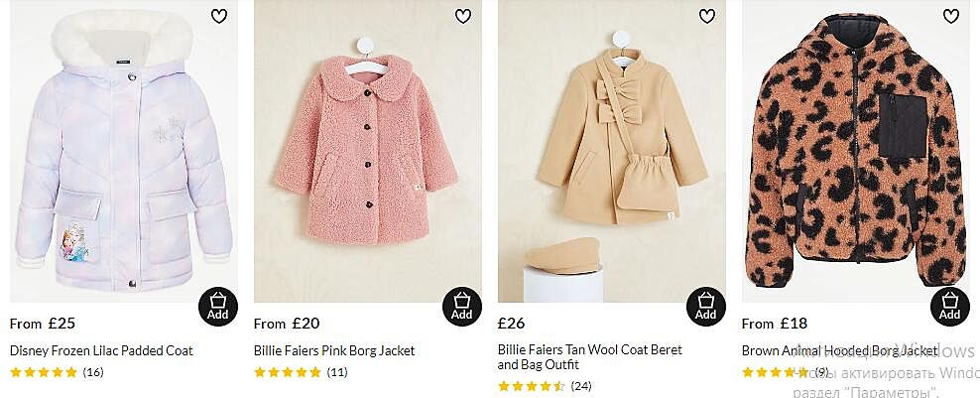View lilac padded coat product image
Screen dimensions: 980x398
(123, 159)
